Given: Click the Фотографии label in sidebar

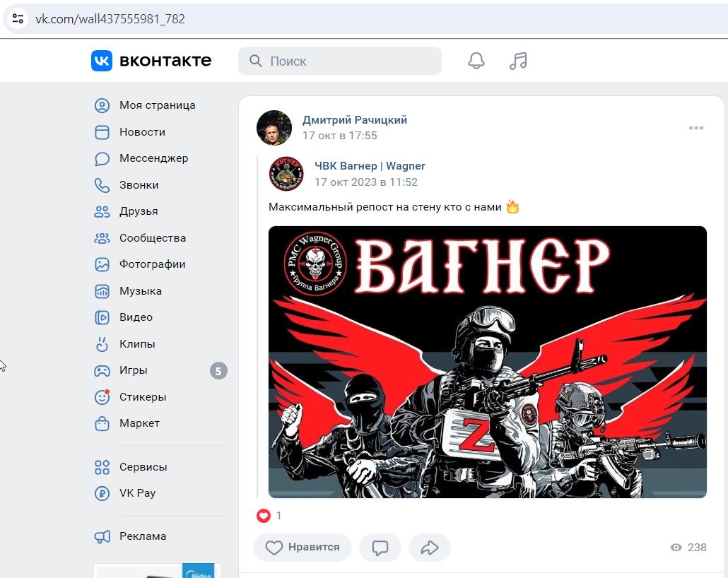Looking at the screenshot, I should tap(152, 265).
